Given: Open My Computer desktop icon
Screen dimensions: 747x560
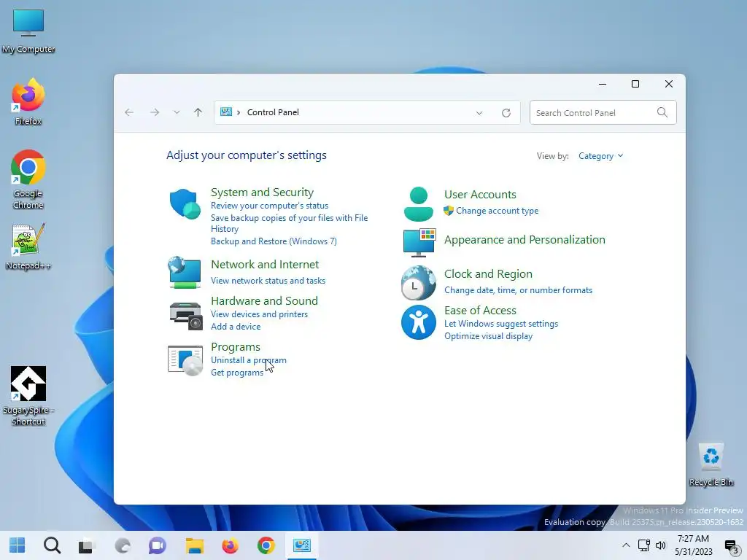Looking at the screenshot, I should point(28,31).
